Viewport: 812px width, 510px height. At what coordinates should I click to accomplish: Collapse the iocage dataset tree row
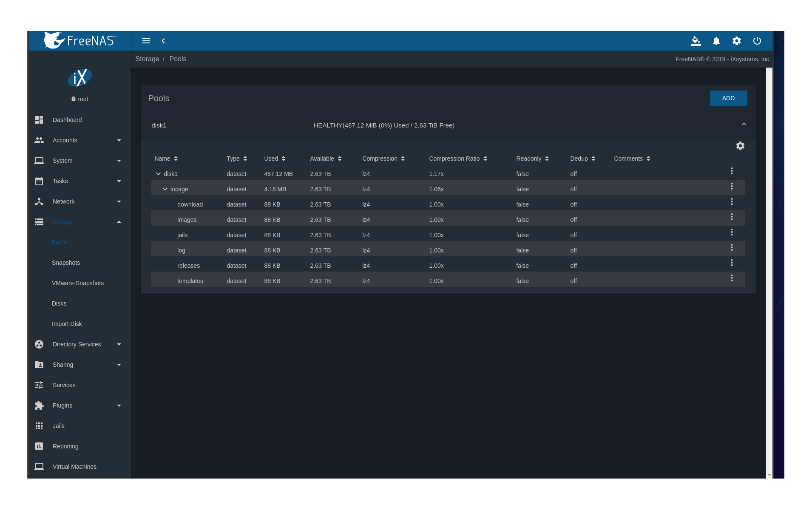(165, 189)
